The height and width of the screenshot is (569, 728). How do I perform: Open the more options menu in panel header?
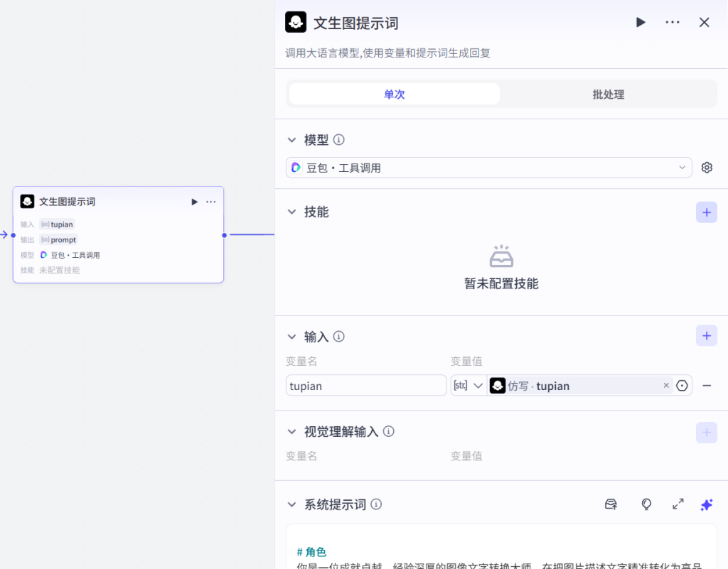[673, 23]
